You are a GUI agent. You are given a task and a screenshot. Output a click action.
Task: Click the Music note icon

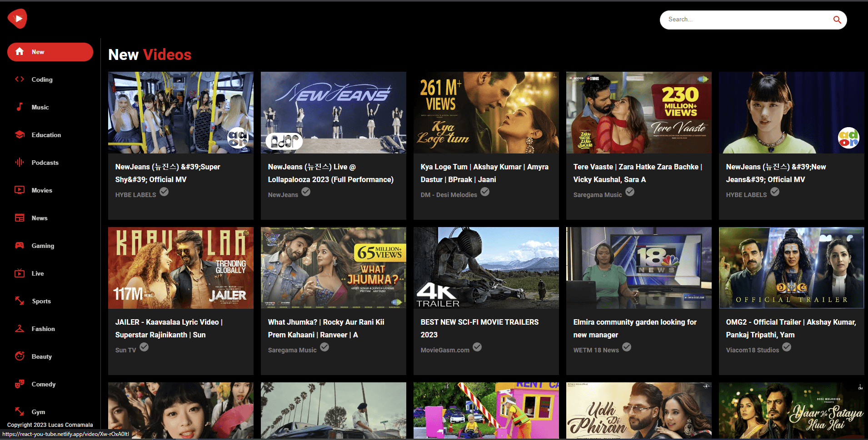20,107
